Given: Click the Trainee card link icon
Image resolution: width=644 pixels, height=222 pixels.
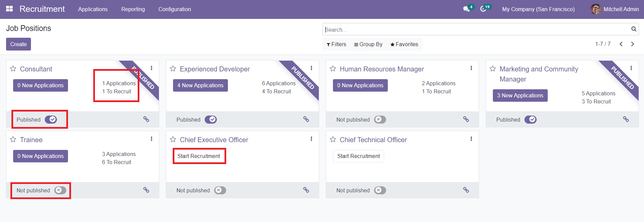Looking at the screenshot, I should coord(146,190).
